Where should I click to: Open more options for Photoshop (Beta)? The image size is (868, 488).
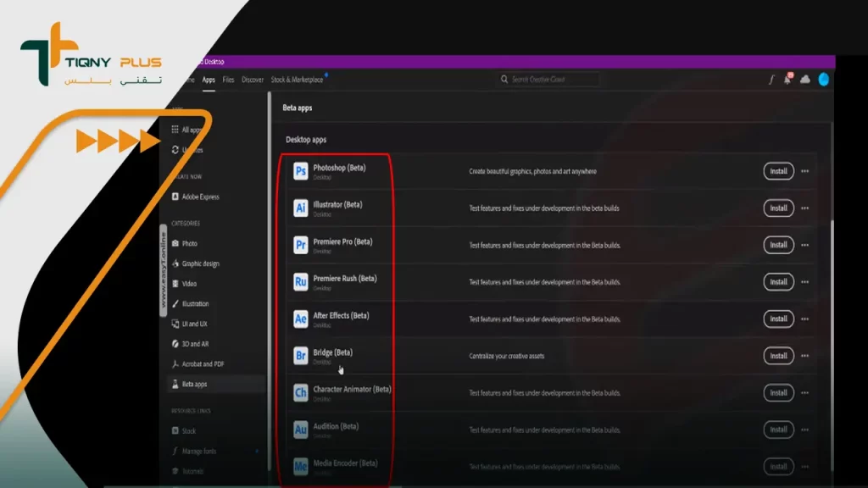pos(805,171)
